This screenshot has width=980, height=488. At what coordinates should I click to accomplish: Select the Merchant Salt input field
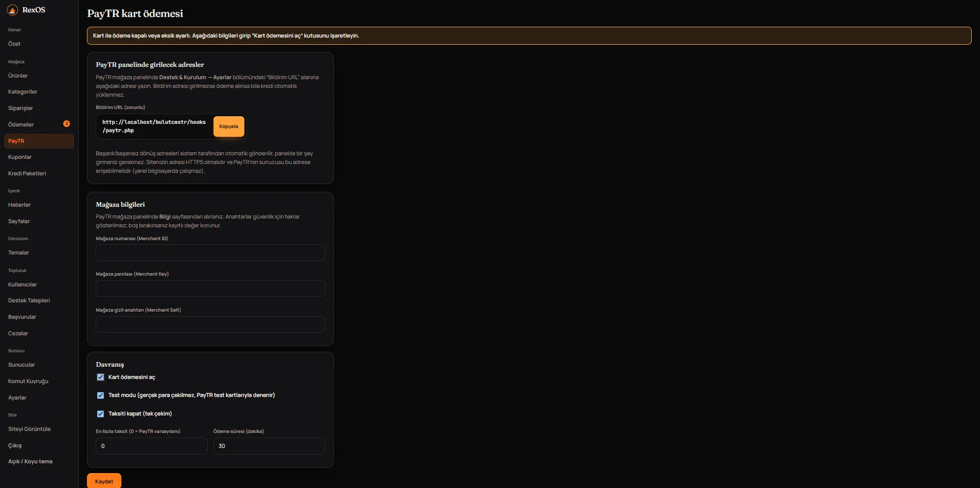coord(210,324)
